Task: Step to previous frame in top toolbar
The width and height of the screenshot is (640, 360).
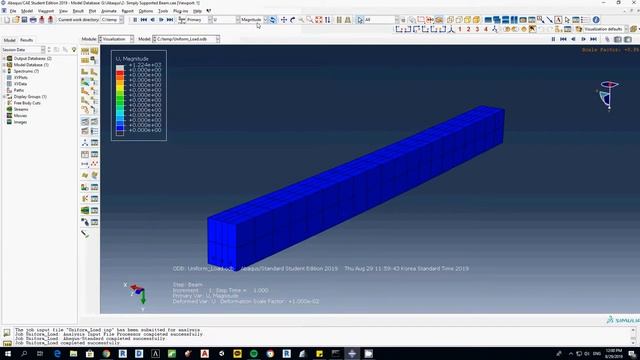Action: [x=153, y=20]
